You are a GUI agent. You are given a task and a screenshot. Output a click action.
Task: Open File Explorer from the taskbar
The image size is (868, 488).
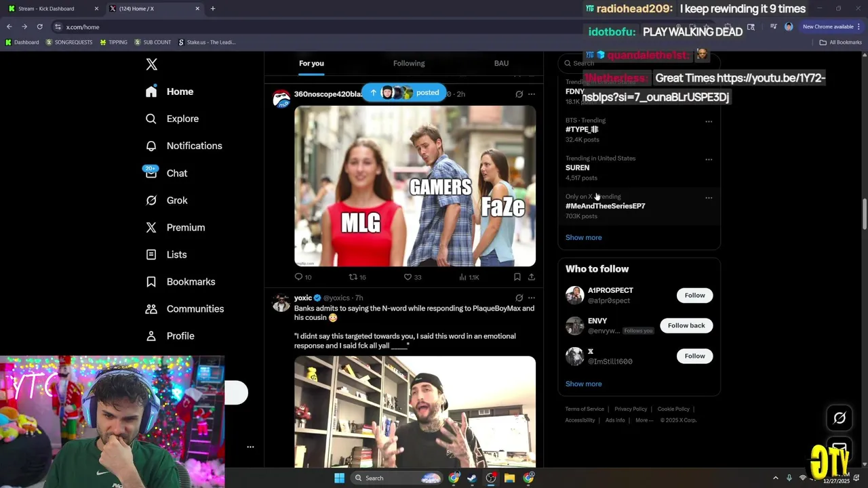point(509,478)
